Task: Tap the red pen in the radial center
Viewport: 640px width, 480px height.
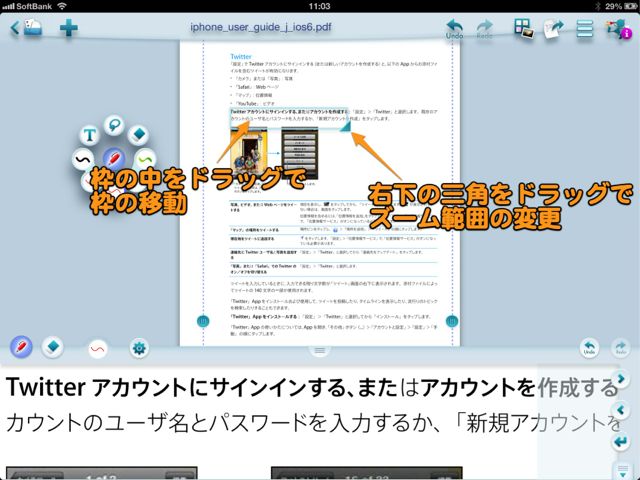Action: coord(114,158)
